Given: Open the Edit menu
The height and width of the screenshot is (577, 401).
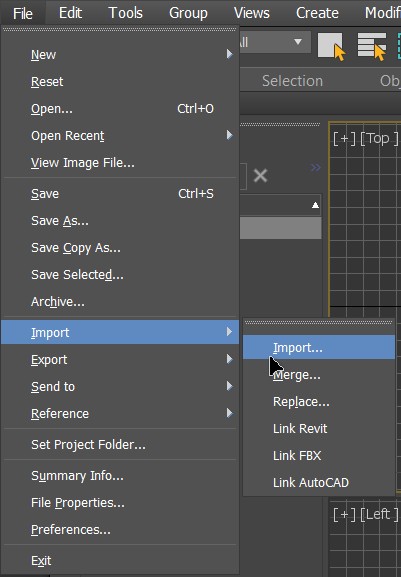Looking at the screenshot, I should pyautogui.click(x=70, y=13).
